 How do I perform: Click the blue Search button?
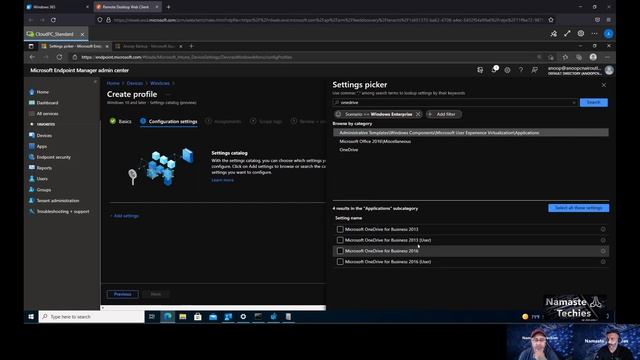[x=593, y=102]
